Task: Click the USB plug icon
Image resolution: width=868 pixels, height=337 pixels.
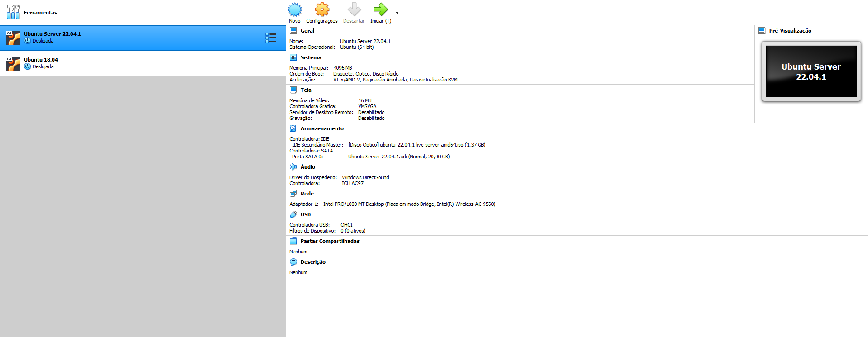Action: [x=293, y=214]
